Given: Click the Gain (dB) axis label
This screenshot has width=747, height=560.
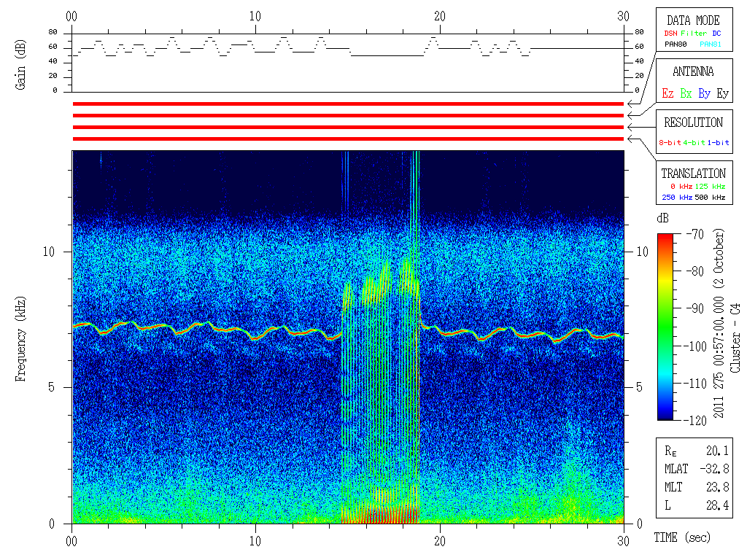Looking at the screenshot, I should pyautogui.click(x=20, y=65).
